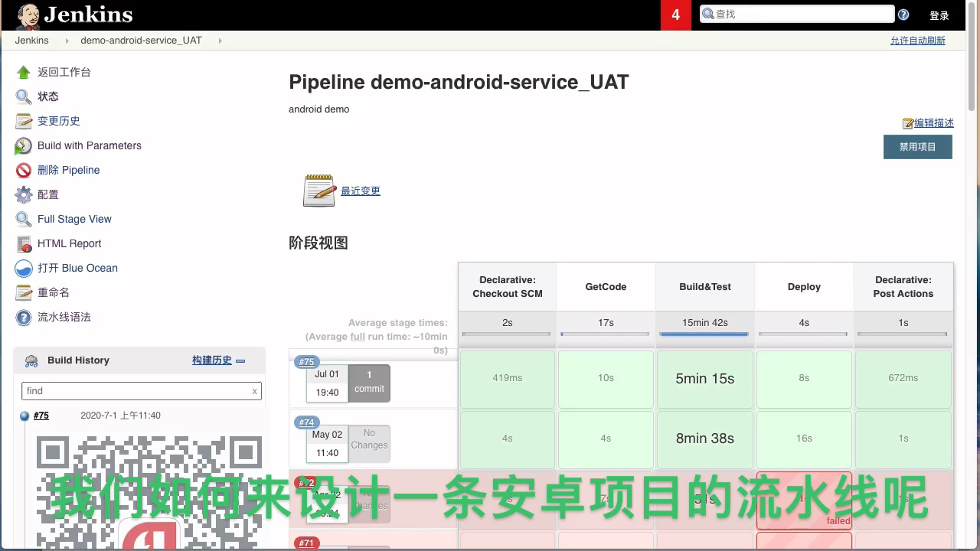Viewport: 980px width, 551px height.
Task: Click the Build&Test 8min 38s cell
Action: click(x=705, y=439)
